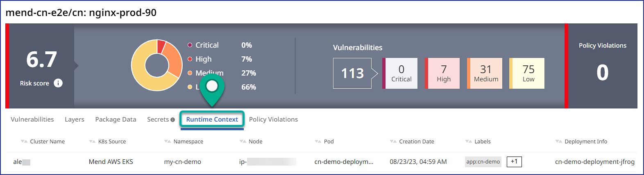Click the Secrets tab info icon

pyautogui.click(x=173, y=120)
